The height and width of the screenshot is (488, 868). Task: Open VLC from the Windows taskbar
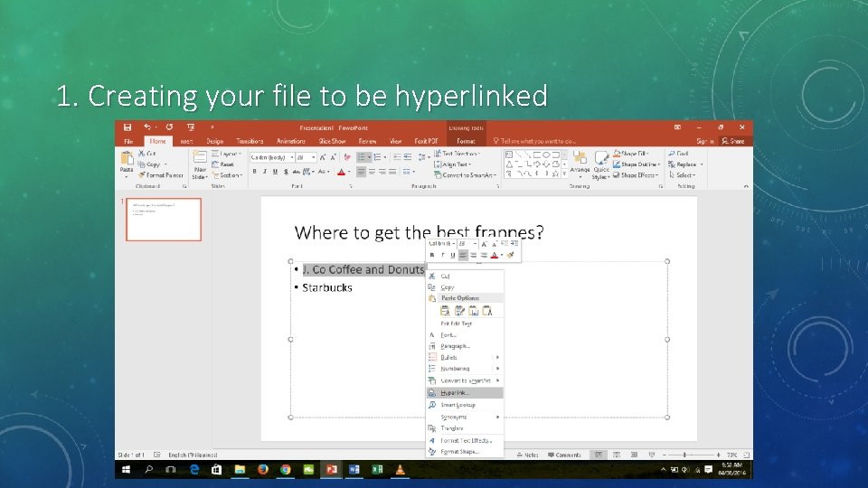pos(400,470)
